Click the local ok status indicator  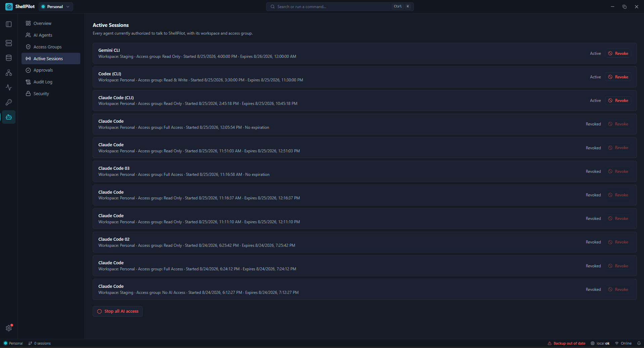pos(600,343)
